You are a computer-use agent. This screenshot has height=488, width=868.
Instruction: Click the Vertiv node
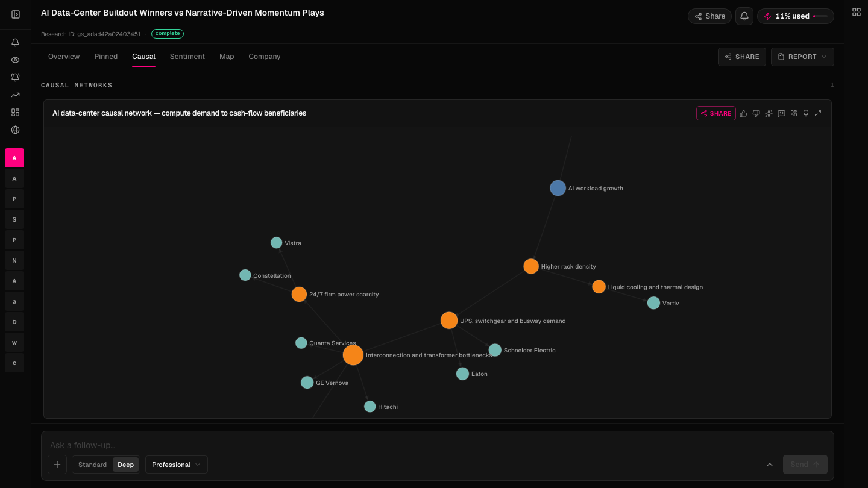coord(653,303)
